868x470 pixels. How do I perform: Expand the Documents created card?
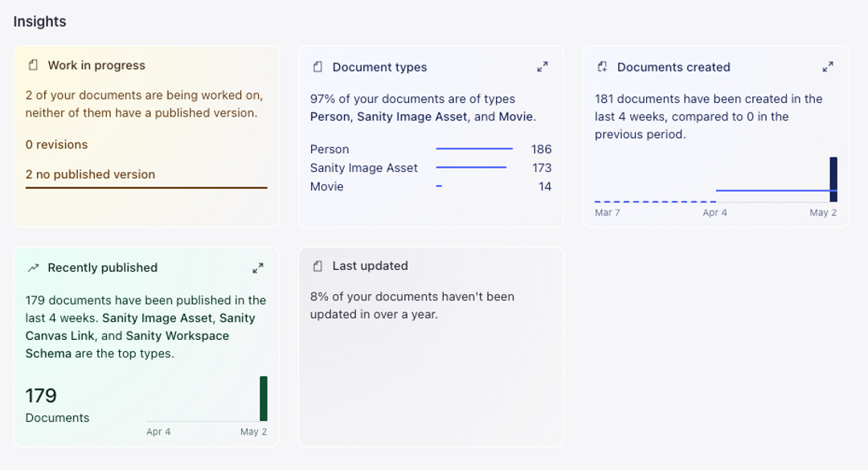click(828, 67)
